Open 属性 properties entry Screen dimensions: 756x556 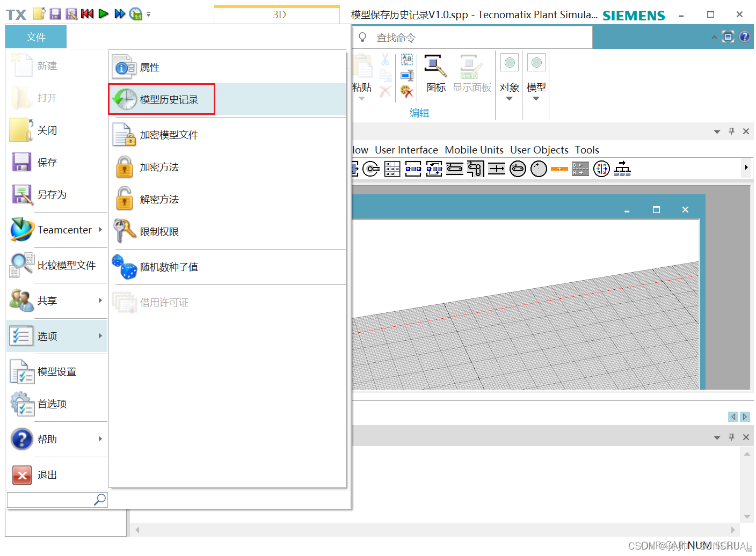227,68
